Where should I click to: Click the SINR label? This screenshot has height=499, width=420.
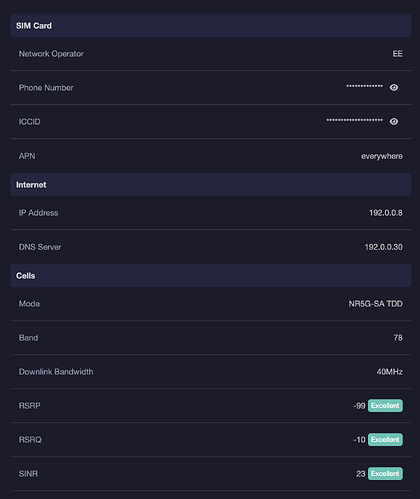(28, 474)
